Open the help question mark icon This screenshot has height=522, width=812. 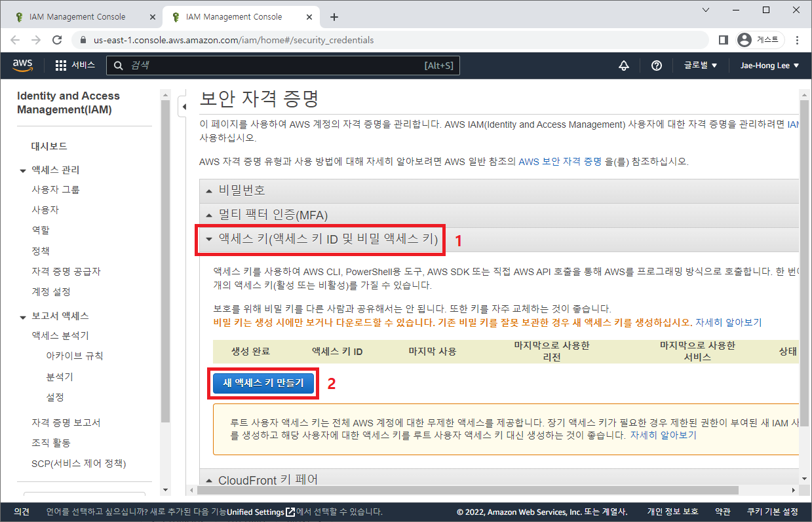tap(656, 65)
